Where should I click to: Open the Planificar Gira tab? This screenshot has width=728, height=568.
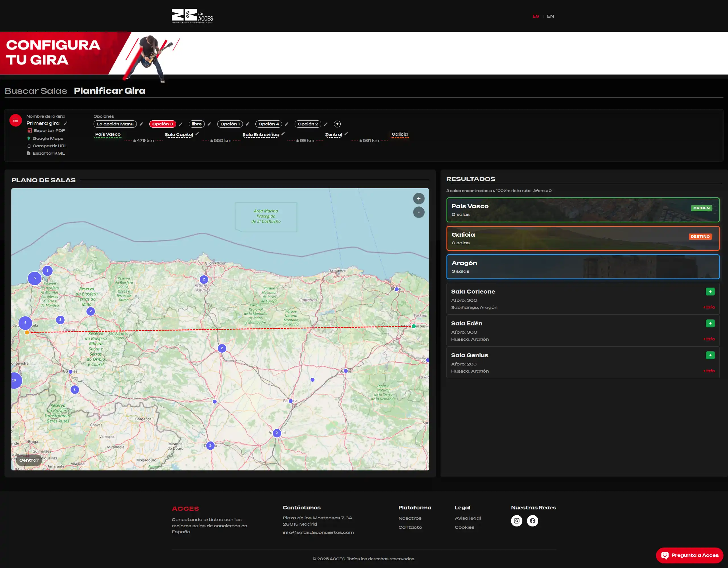coord(110,91)
